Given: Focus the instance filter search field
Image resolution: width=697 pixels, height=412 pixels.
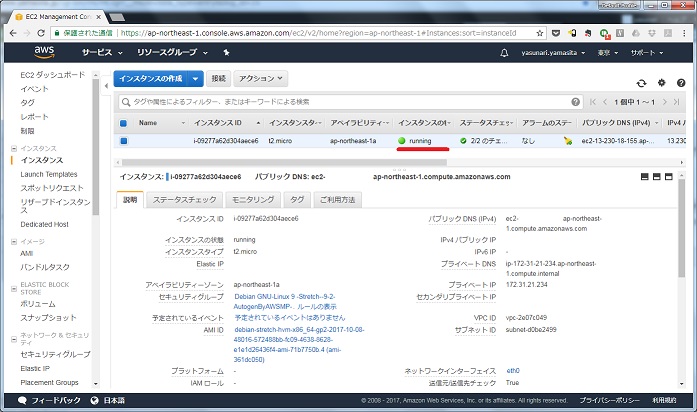Looking at the screenshot, I should pos(351,102).
